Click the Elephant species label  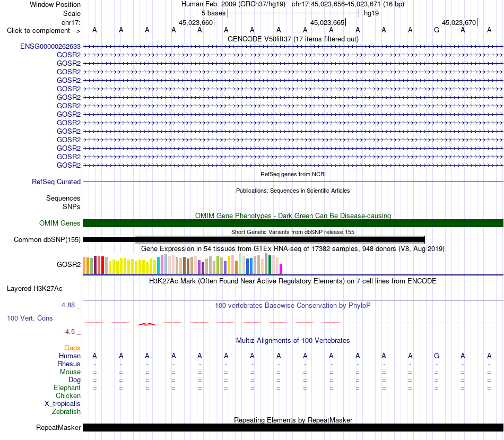point(67,387)
